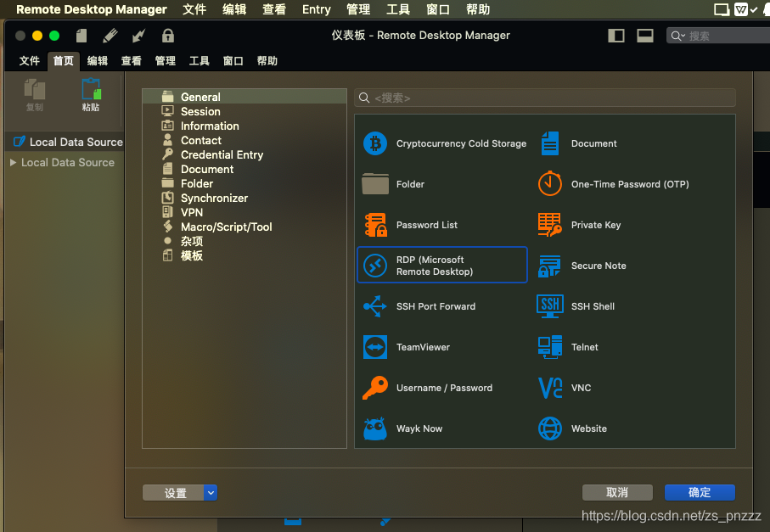The width and height of the screenshot is (770, 532).
Task: Click the entry type <搜索> search field
Action: click(x=545, y=98)
